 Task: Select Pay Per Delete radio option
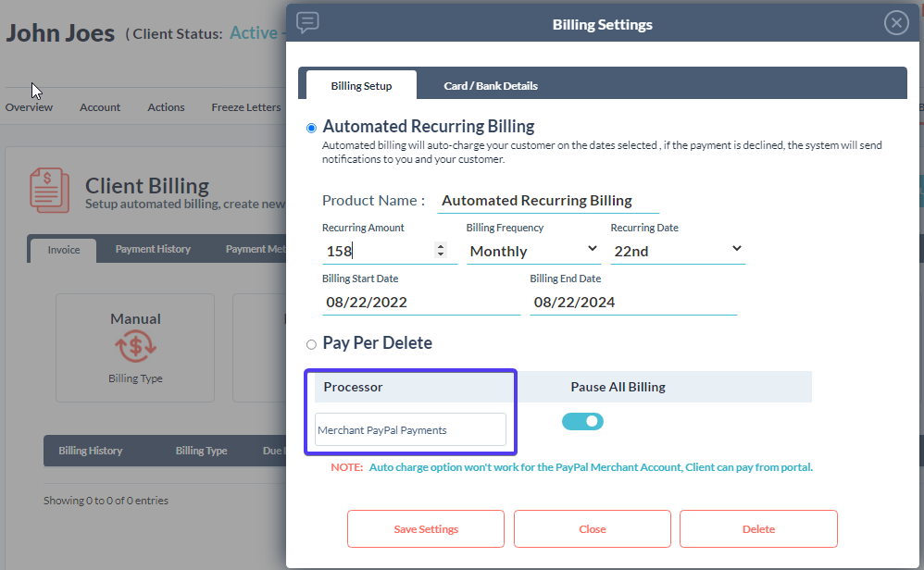311,344
